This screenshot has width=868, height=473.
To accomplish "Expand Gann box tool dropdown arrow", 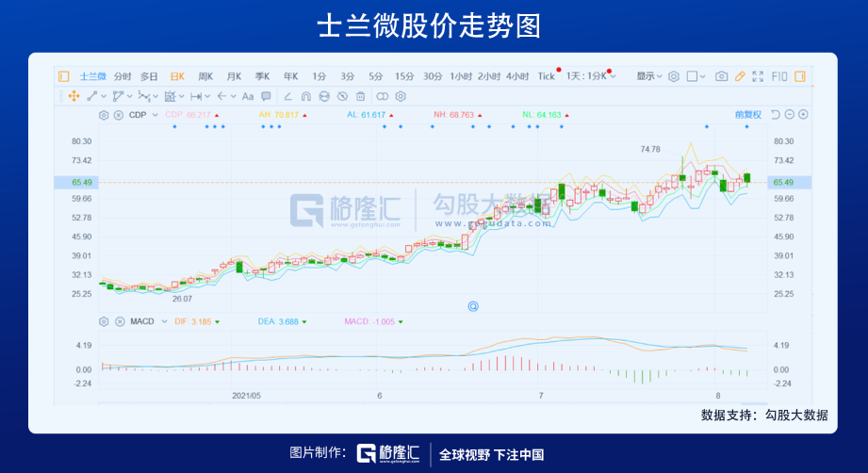I will (x=181, y=97).
